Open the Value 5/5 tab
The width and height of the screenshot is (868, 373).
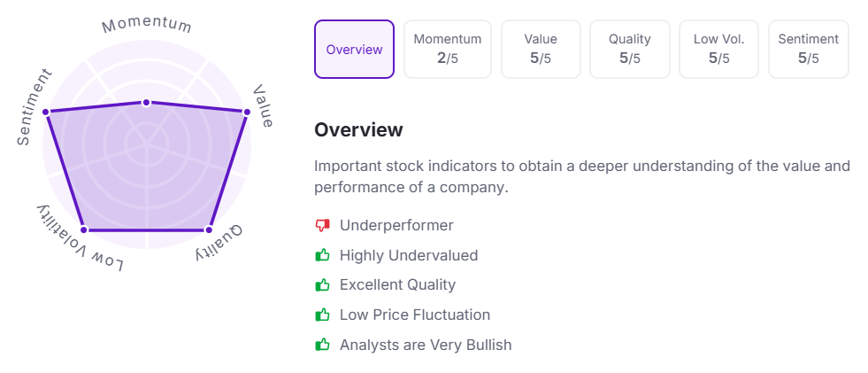click(x=541, y=50)
